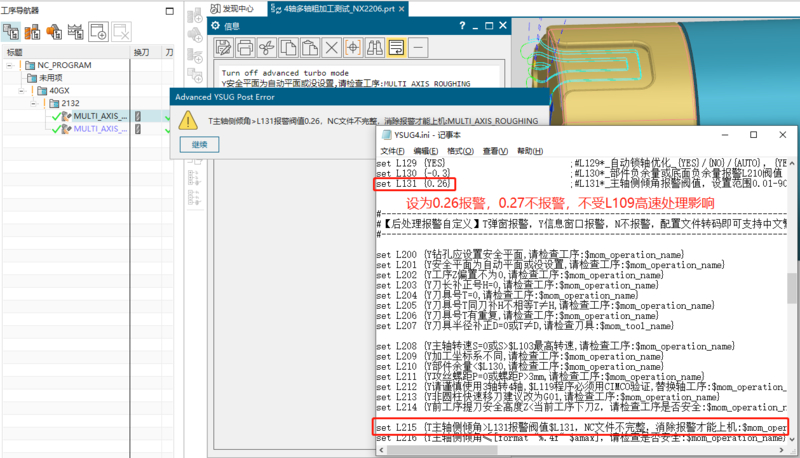Click the Paste clipboard icon in 信息 toolbar
This screenshot has height=458, width=800.
(311, 47)
